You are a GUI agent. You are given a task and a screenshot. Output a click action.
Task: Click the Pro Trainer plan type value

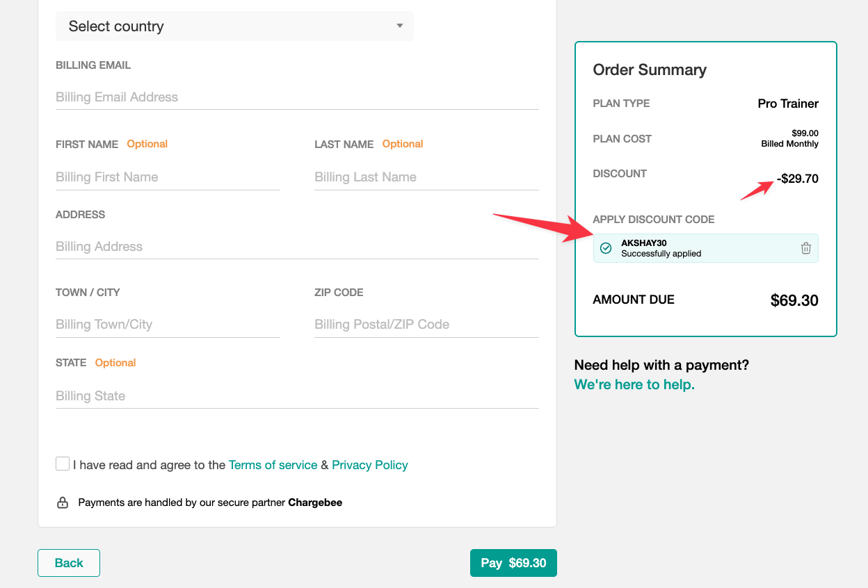point(788,104)
